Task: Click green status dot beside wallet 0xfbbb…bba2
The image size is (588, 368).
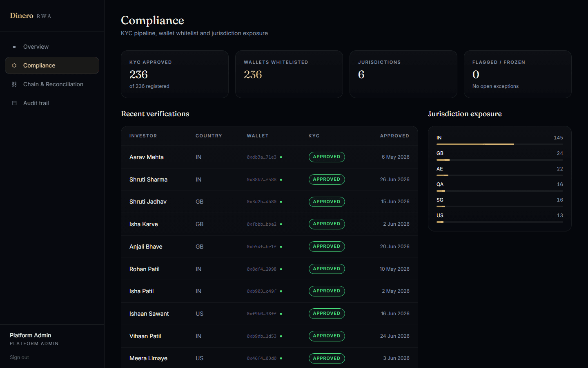Action: [281, 224]
